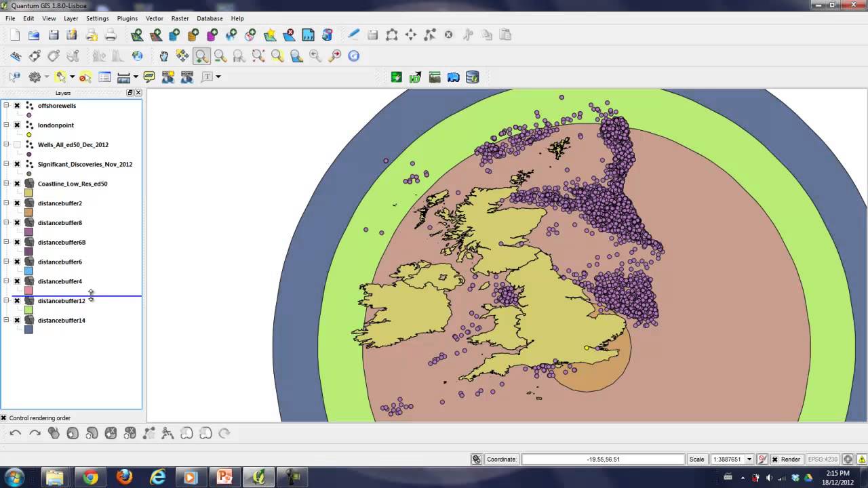Save the project with the floppy disk icon

click(x=53, y=35)
